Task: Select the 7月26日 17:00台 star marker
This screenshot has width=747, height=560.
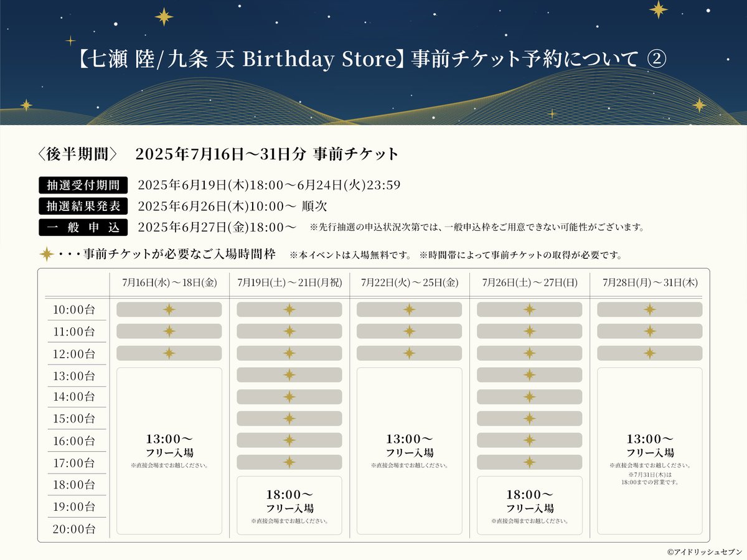Action: point(529,462)
